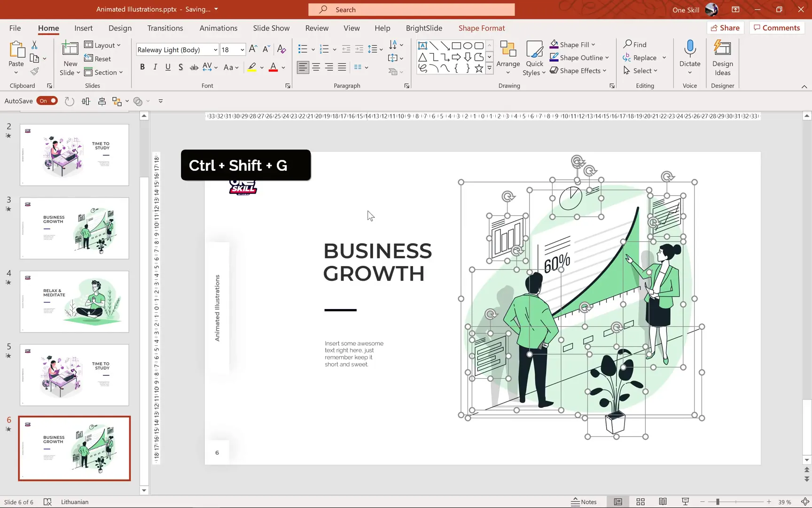Image resolution: width=812 pixels, height=508 pixels.
Task: Select the Format Painter tool
Action: coord(34,71)
